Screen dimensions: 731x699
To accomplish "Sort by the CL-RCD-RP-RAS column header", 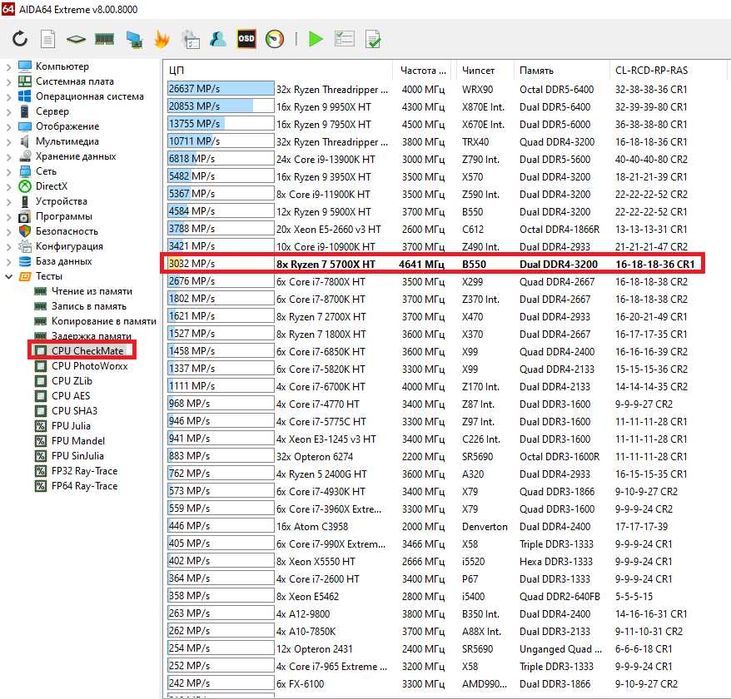I will [x=667, y=70].
